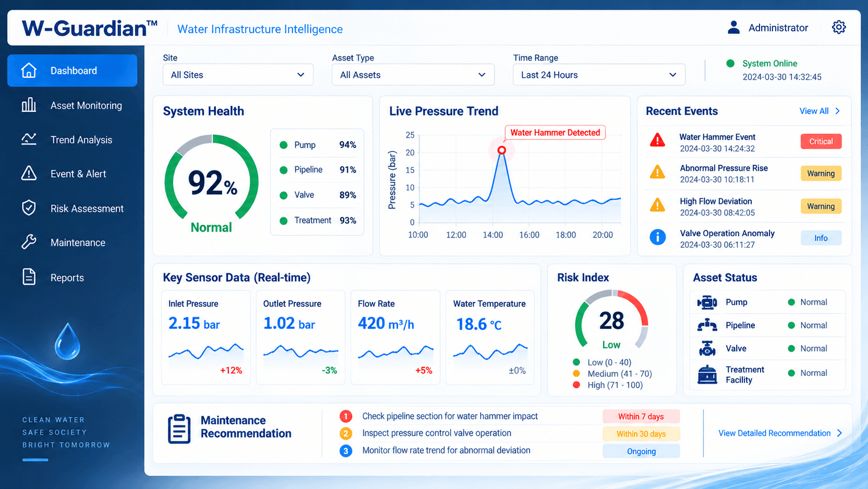The image size is (868, 489).
Task: Click the warning icon for High Flow Deviation
Action: (x=658, y=205)
